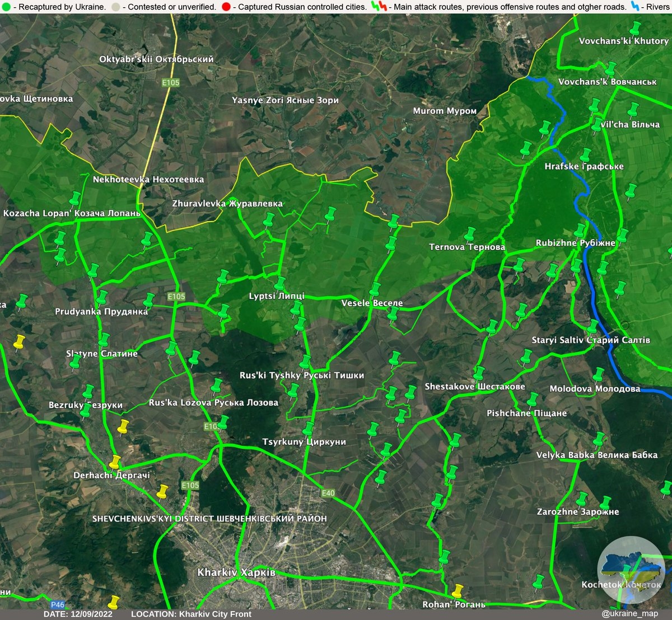Click the Kharkiv Харків city label
The image size is (672, 620).
pyautogui.click(x=236, y=572)
